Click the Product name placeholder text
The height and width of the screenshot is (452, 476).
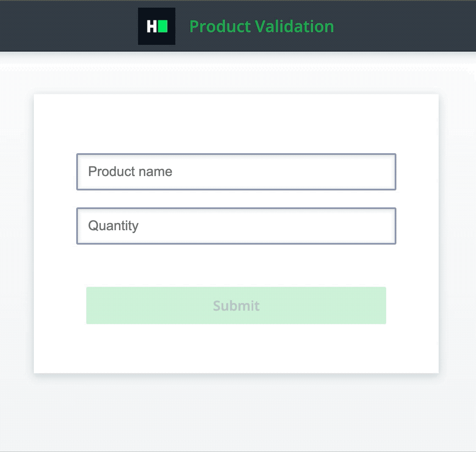coord(130,171)
